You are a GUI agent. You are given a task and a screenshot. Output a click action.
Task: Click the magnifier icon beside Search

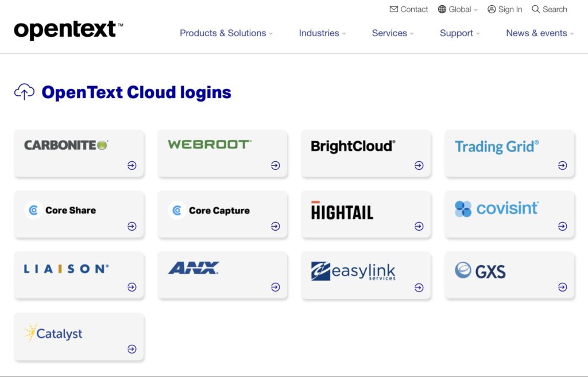536,9
